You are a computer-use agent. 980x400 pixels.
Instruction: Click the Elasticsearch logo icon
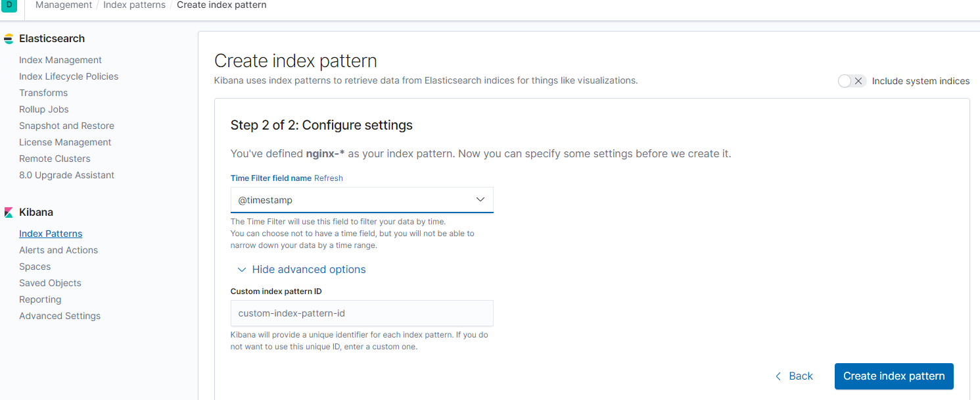(x=9, y=39)
